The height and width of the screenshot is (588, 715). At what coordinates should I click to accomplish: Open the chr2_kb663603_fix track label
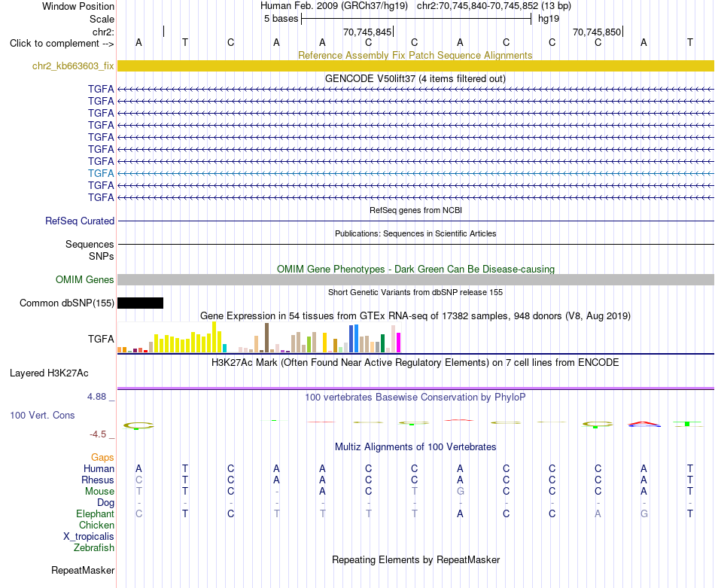pyautogui.click(x=73, y=66)
